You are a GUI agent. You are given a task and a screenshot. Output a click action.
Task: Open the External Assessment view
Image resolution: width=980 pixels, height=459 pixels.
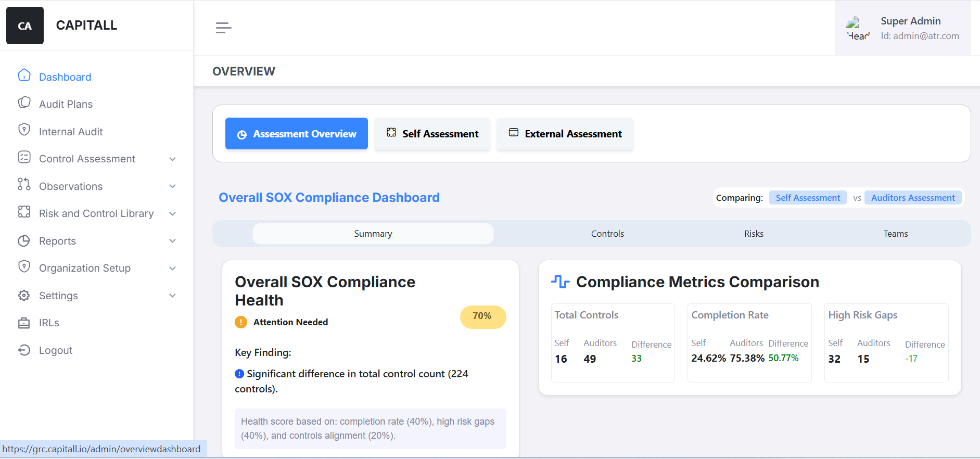pos(565,134)
